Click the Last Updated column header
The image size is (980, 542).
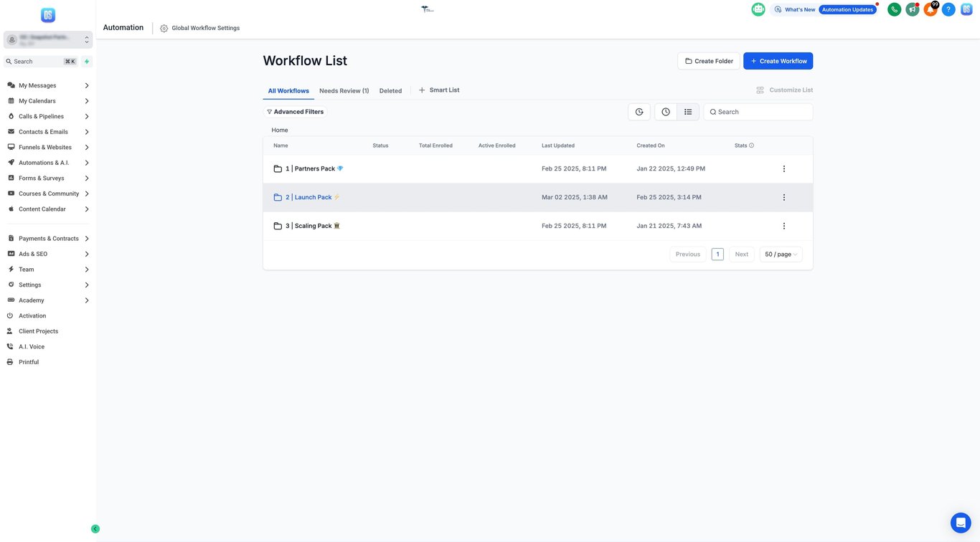pos(558,146)
